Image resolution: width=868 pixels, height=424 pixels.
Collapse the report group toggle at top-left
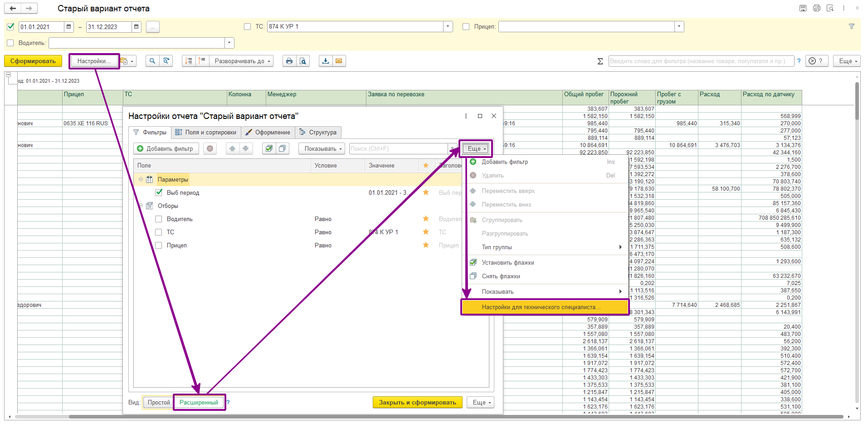click(x=9, y=75)
